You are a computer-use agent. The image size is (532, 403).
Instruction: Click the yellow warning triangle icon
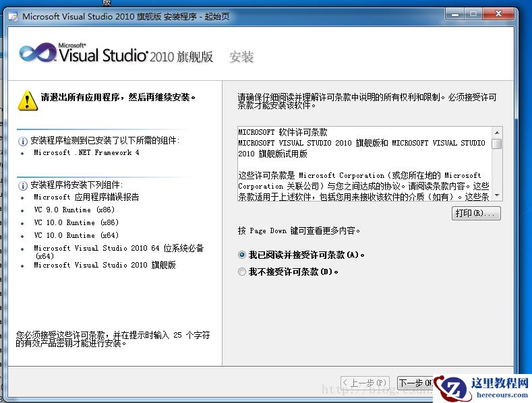pos(27,101)
